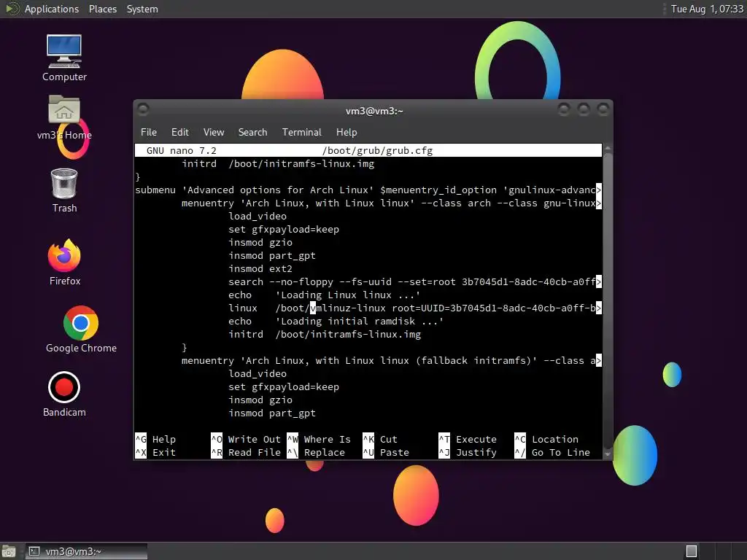This screenshot has width=747, height=560.
Task: Maximize the terminal window
Action: (584, 109)
